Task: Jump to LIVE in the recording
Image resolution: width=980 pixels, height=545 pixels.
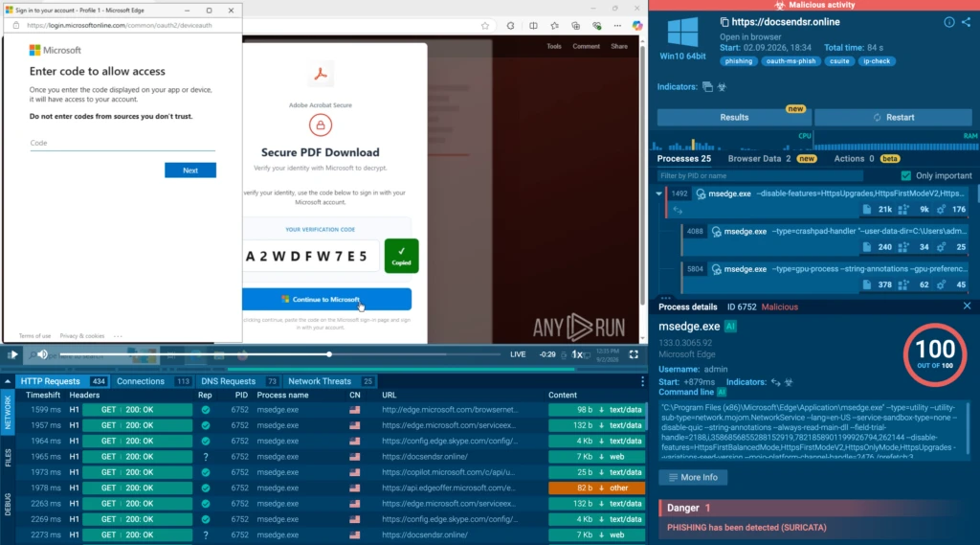Action: click(x=518, y=354)
